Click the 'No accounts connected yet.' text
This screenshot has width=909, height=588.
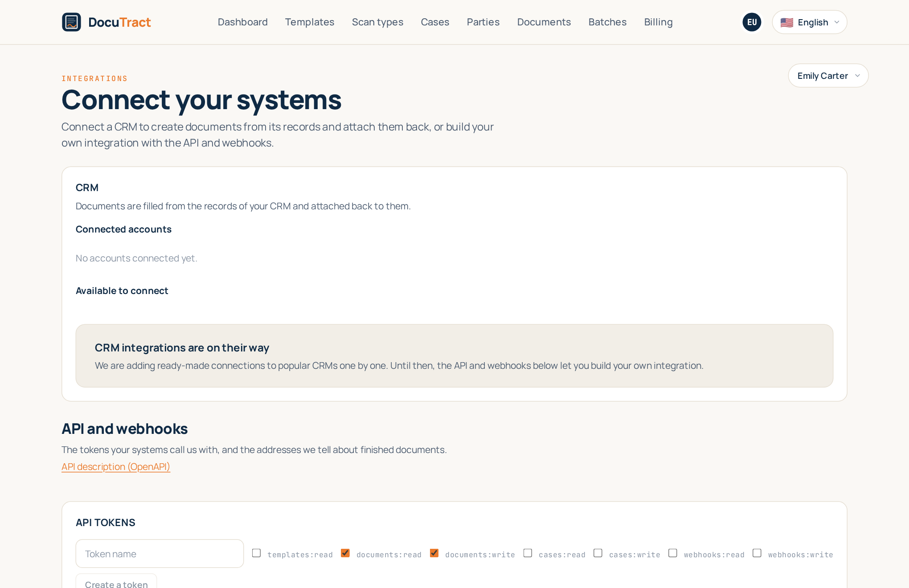(136, 258)
